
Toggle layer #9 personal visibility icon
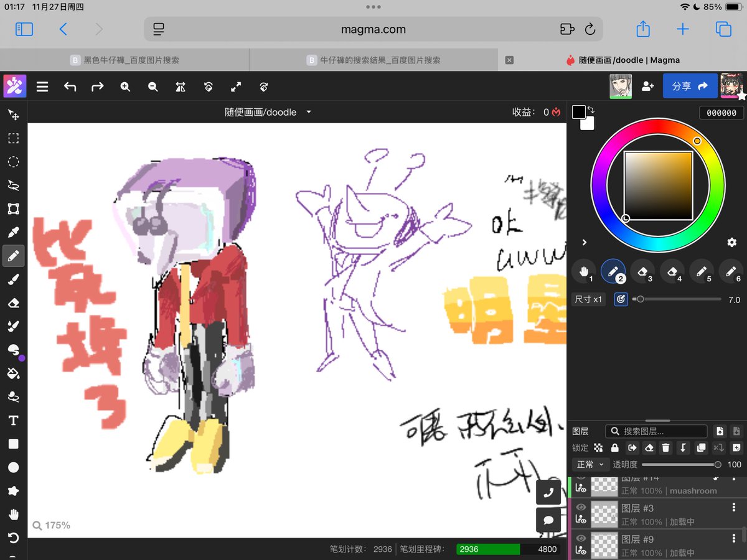click(581, 551)
